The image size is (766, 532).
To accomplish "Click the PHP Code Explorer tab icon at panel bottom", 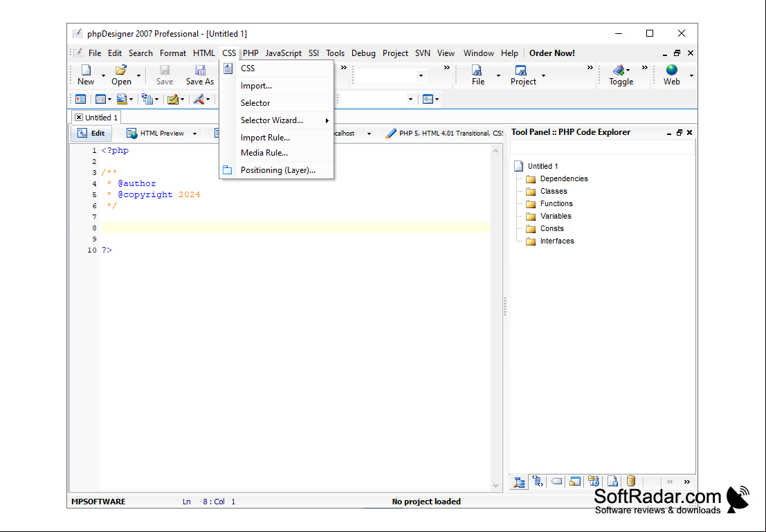I will click(x=519, y=482).
